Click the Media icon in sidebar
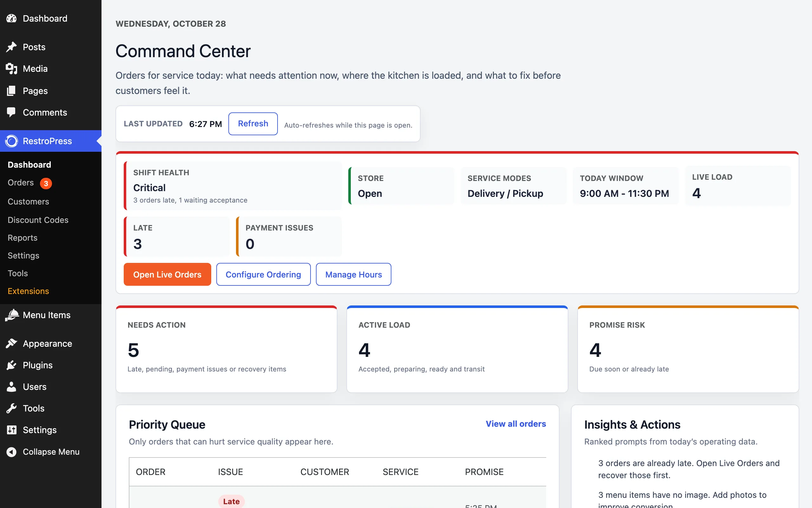The image size is (812, 508). (x=11, y=69)
